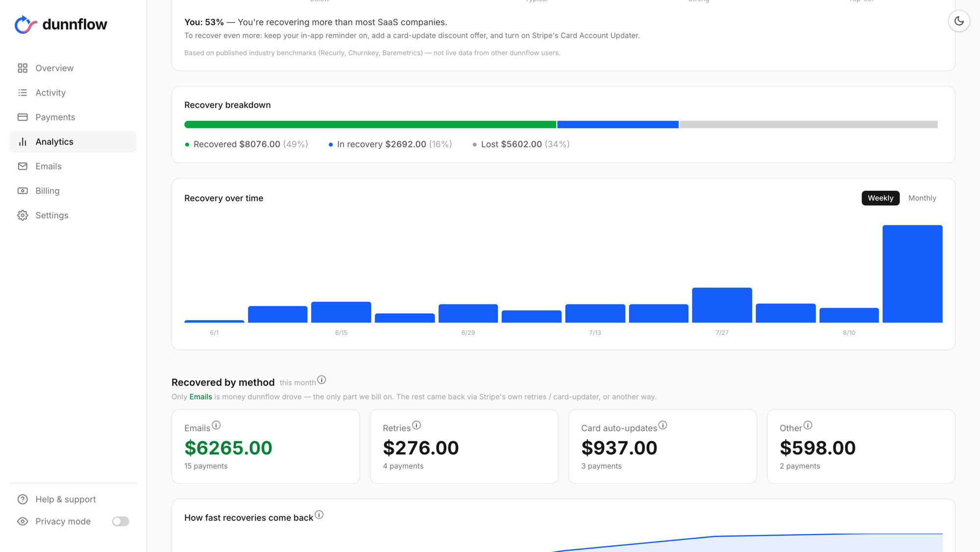The width and height of the screenshot is (980, 552).
Task: Click info icon beside How fast recoveries come back
Action: click(319, 515)
